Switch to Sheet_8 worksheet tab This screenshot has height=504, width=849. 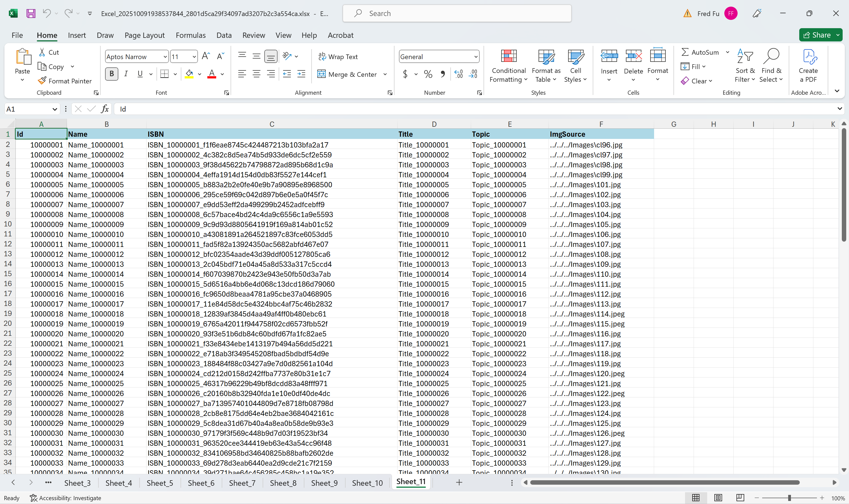(283, 483)
